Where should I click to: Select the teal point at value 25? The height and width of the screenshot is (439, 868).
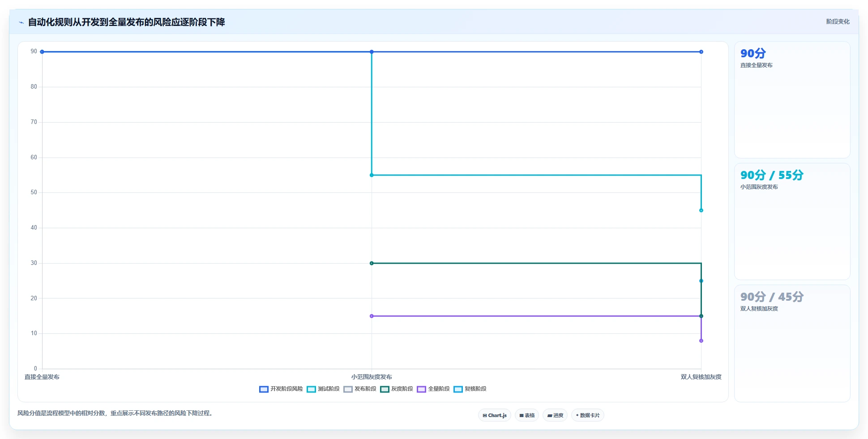point(701,281)
